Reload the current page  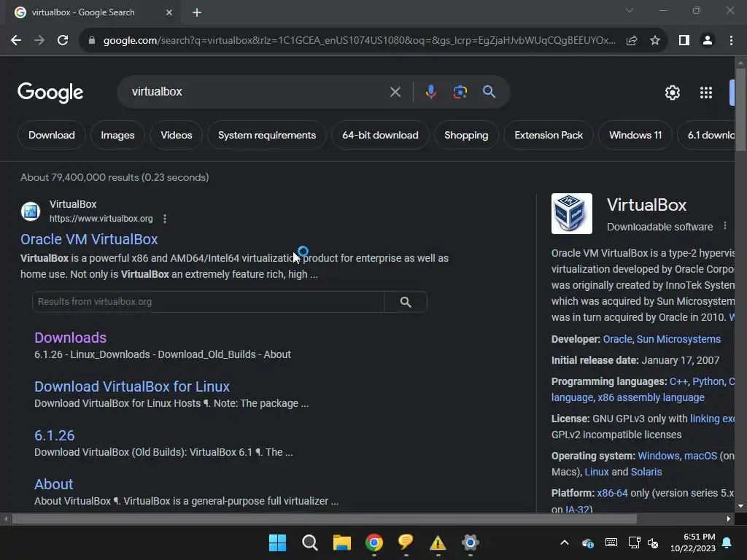[x=63, y=41]
